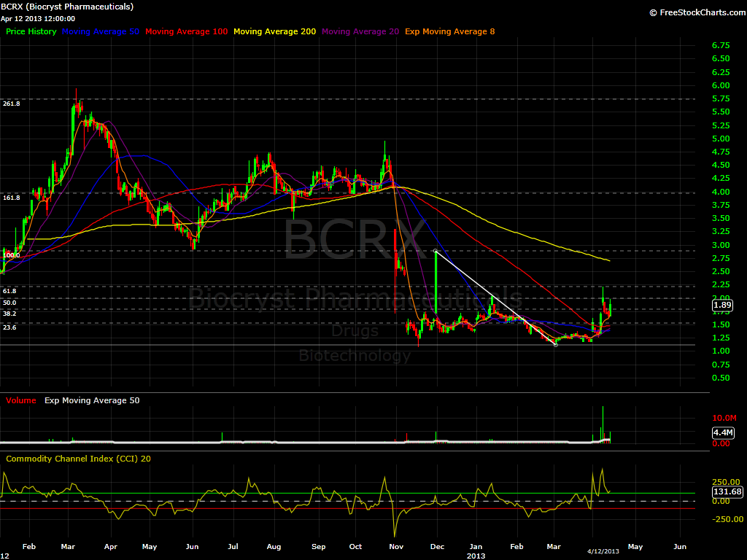Click the 50.0 Fibonacci level label
This screenshot has width=747, height=560.
[x=9, y=303]
